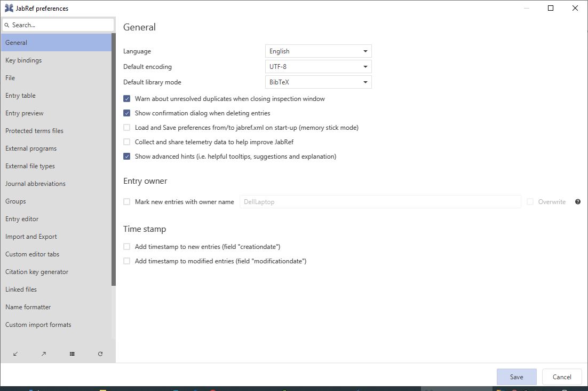
Task: Click the reset preferences circular arrow icon
Action: 100,354
